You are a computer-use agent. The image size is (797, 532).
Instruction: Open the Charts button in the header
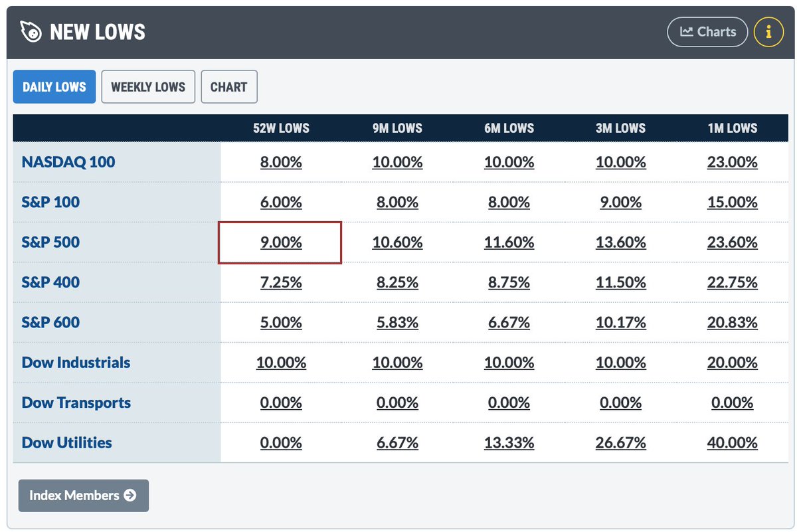(707, 31)
